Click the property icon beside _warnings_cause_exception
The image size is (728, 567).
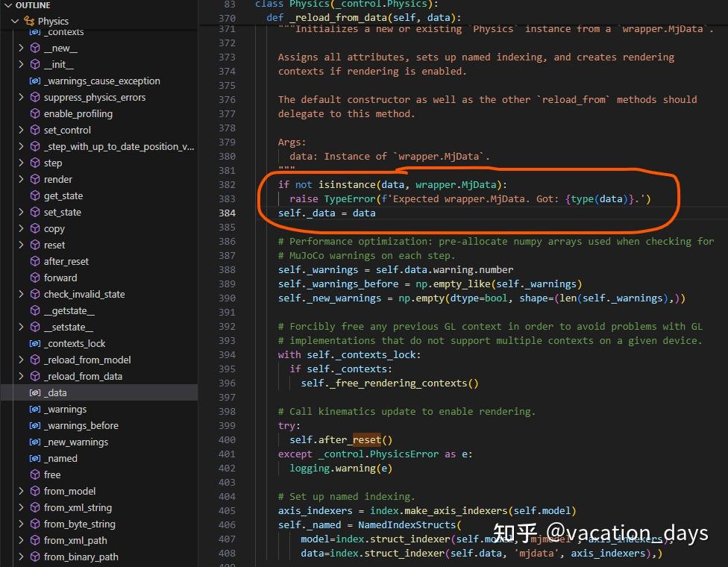36,81
